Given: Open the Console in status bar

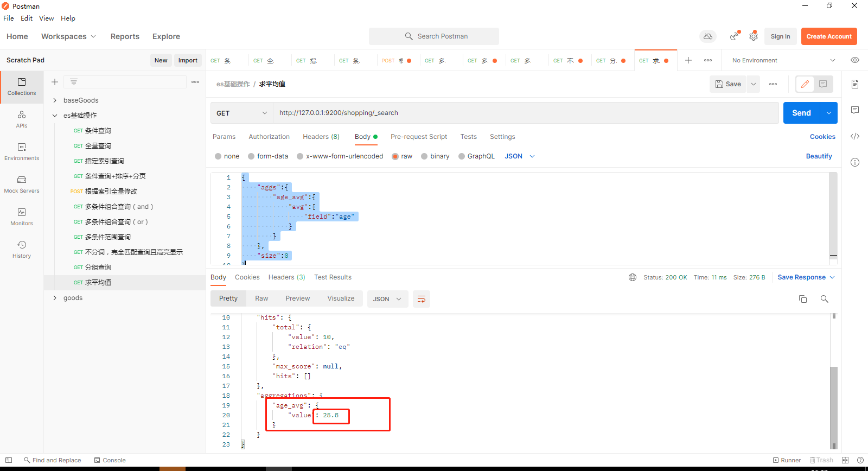Looking at the screenshot, I should pos(110,460).
